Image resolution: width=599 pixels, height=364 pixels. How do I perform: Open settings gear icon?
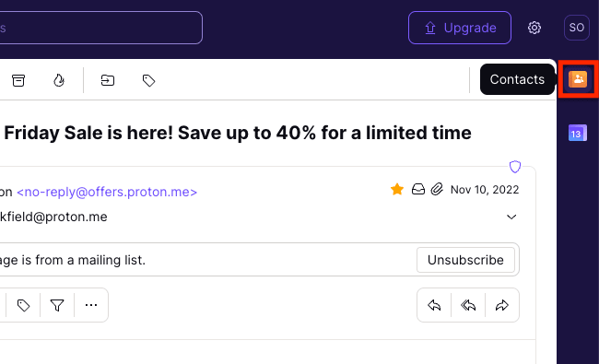point(534,28)
